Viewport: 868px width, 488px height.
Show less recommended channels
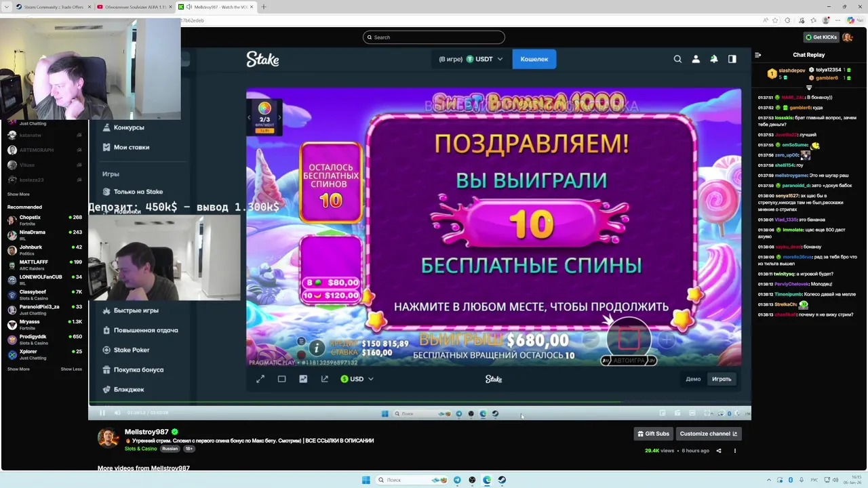[71, 369]
